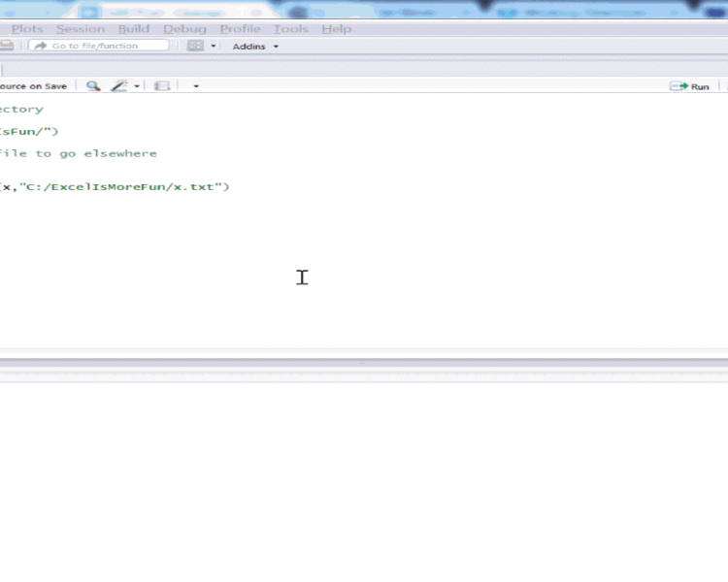The height and width of the screenshot is (582, 728).
Task: Click the Find/Replace magnifier icon
Action: tap(93, 86)
